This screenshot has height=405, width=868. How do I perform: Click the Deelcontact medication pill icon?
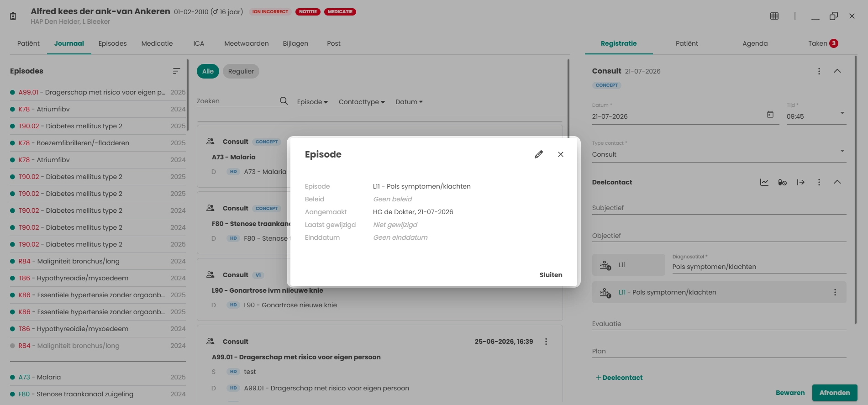[x=782, y=182]
